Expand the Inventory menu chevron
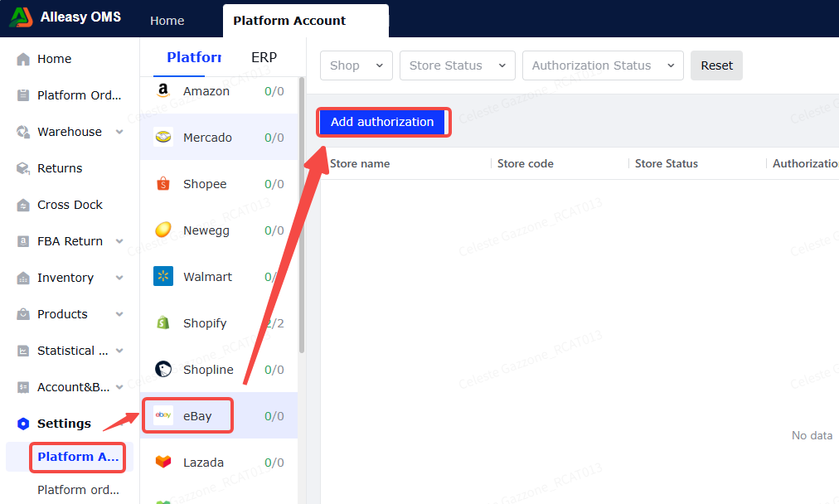Screen dimensions: 839x504 [x=119, y=278]
